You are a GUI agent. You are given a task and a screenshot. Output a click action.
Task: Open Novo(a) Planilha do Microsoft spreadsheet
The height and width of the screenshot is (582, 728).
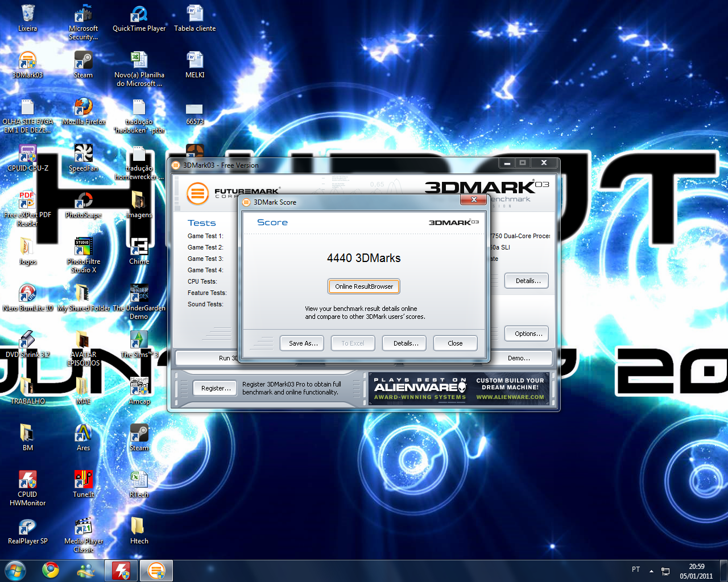click(x=139, y=69)
